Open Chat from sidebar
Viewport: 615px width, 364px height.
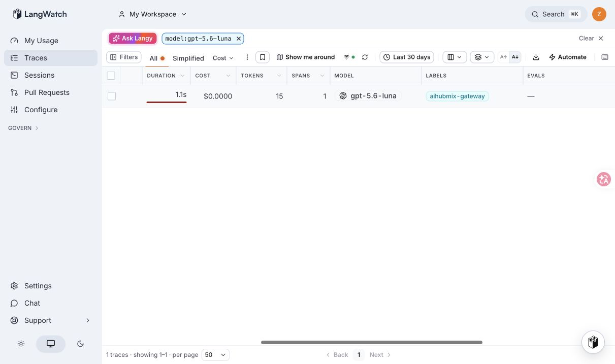(51, 303)
